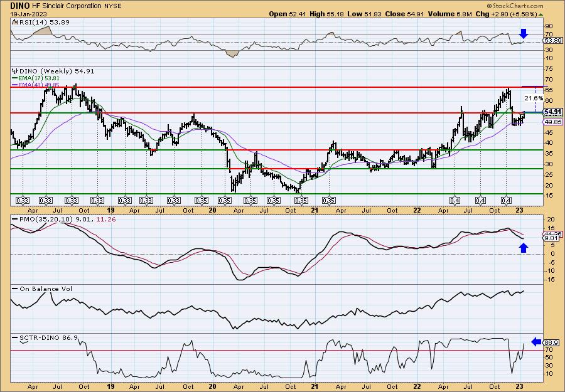Viewport: 565px width, 392px height.
Task: Click the Chg +2.90 (+5.58%) value
Action: 506,14
